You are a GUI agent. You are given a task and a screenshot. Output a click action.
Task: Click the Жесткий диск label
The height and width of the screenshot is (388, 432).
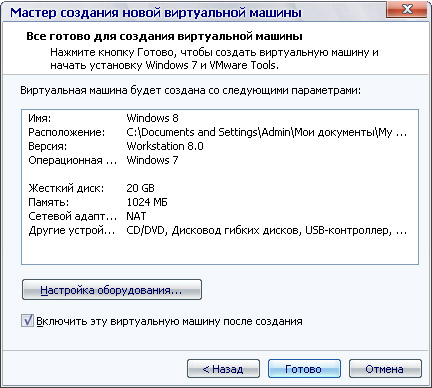[66, 188]
